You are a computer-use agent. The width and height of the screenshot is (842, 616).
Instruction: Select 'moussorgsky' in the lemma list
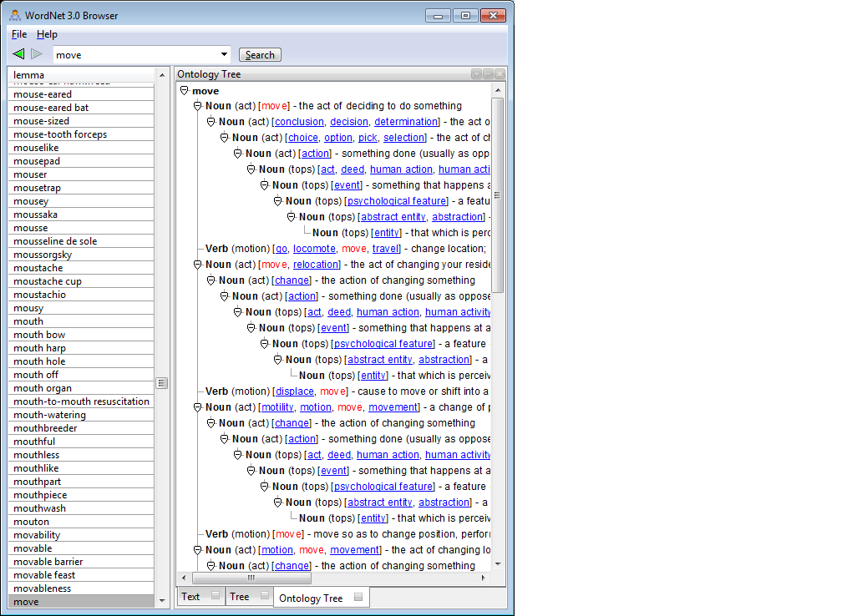pyautogui.click(x=81, y=255)
